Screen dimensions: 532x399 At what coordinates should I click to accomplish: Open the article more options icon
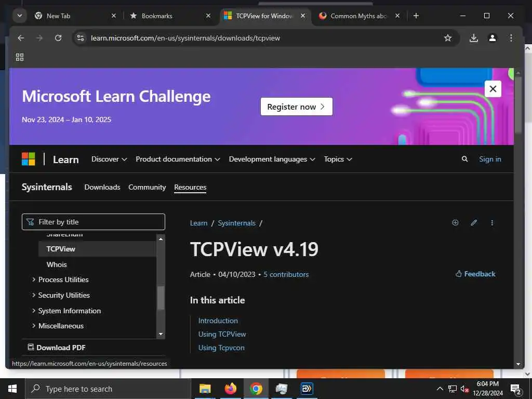pos(492,222)
